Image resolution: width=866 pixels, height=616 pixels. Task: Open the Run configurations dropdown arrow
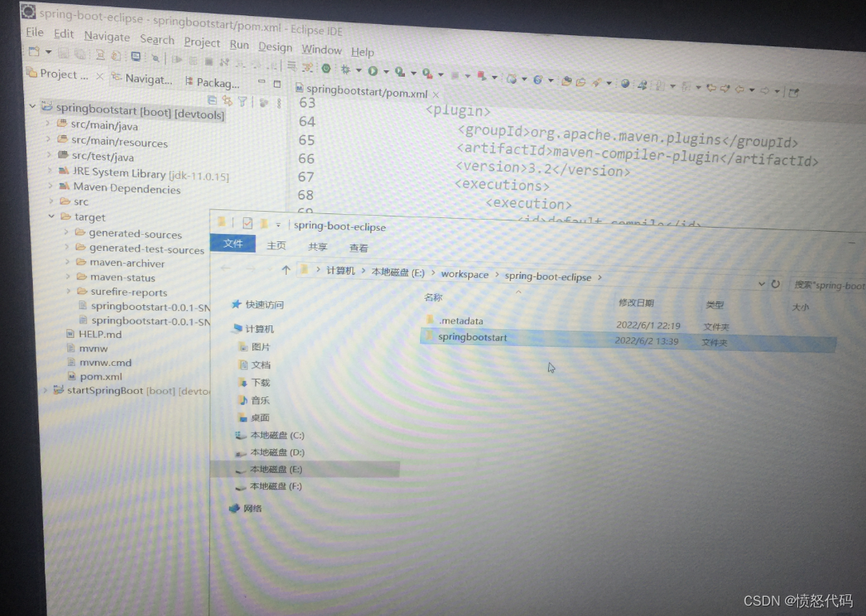pos(386,72)
